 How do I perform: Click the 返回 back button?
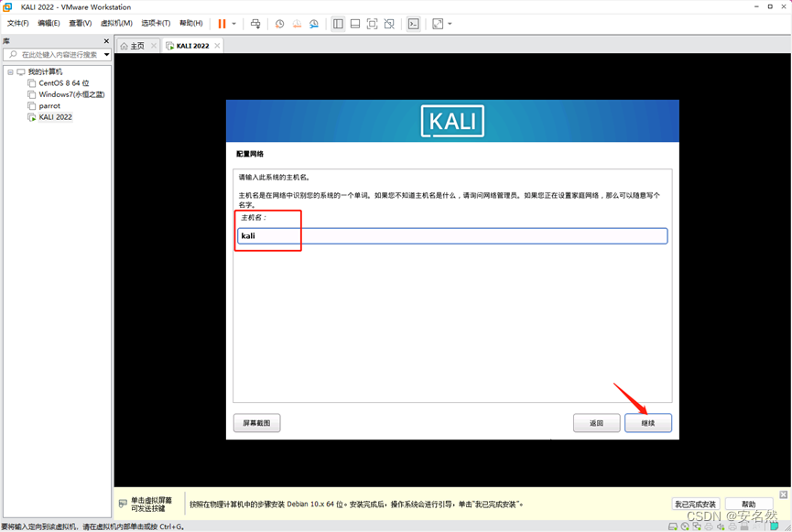click(597, 423)
